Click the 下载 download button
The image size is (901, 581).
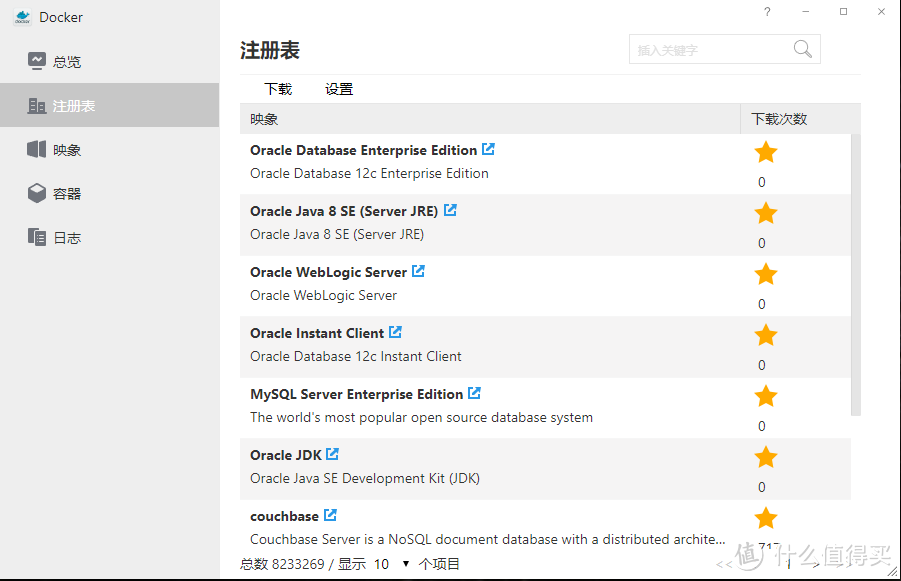tap(278, 89)
